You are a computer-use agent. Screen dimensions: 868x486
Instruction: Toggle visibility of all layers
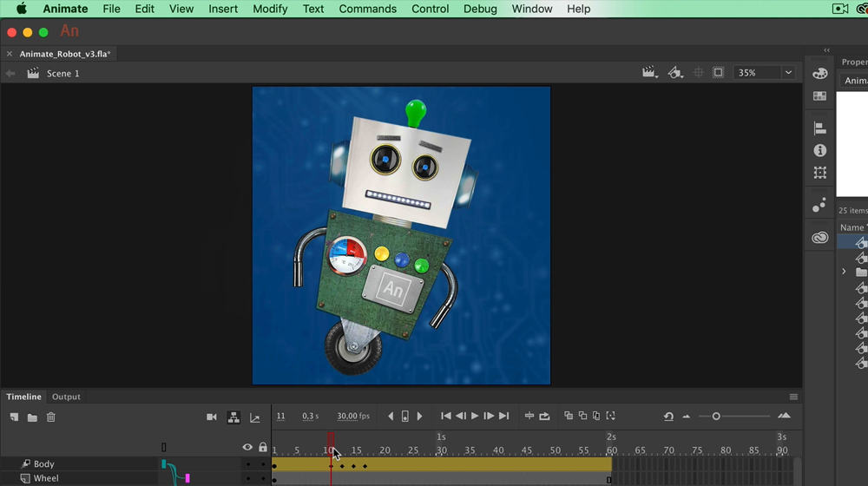click(x=247, y=447)
